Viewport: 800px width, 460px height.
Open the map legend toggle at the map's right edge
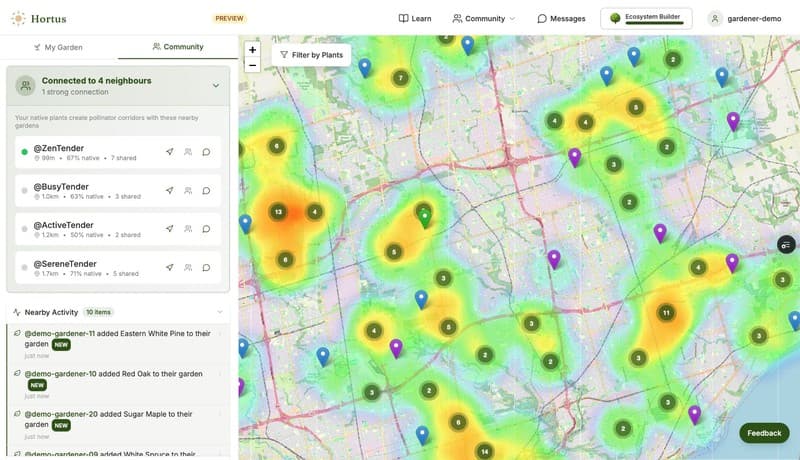click(x=786, y=245)
